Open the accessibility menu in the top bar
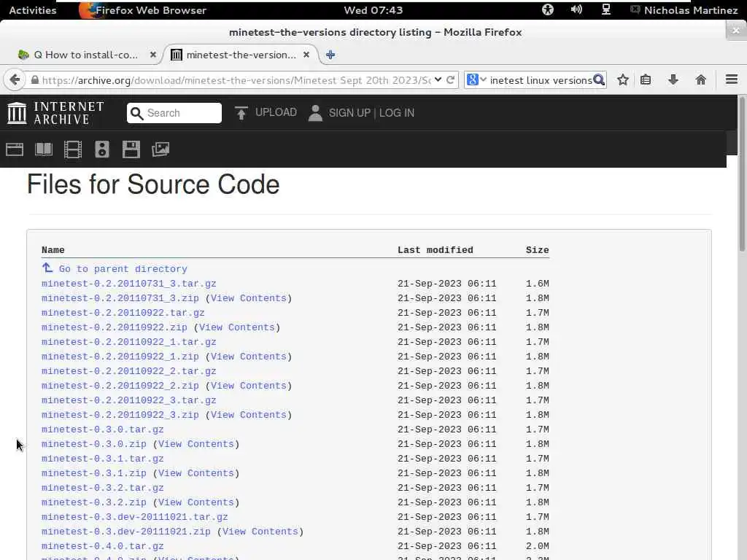Viewport: 747px width, 560px height. click(x=548, y=9)
